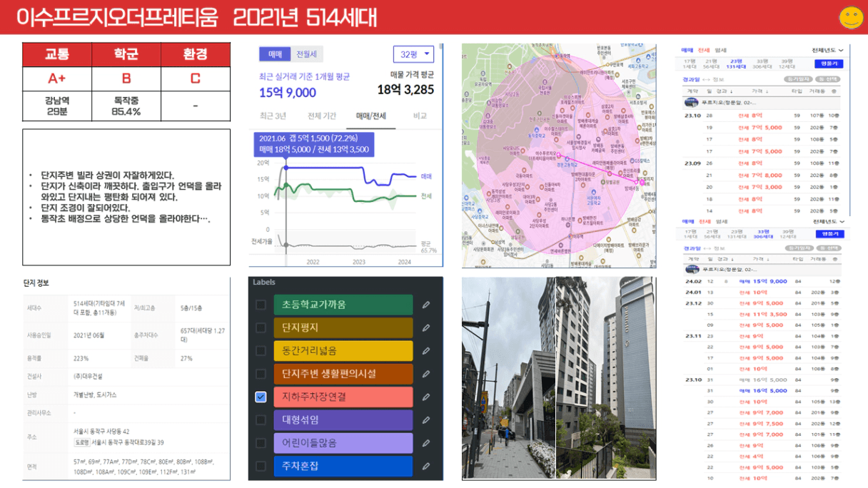The height and width of the screenshot is (488, 868).
Task: Click the 동작중 85.4% cell
Action: [126, 106]
